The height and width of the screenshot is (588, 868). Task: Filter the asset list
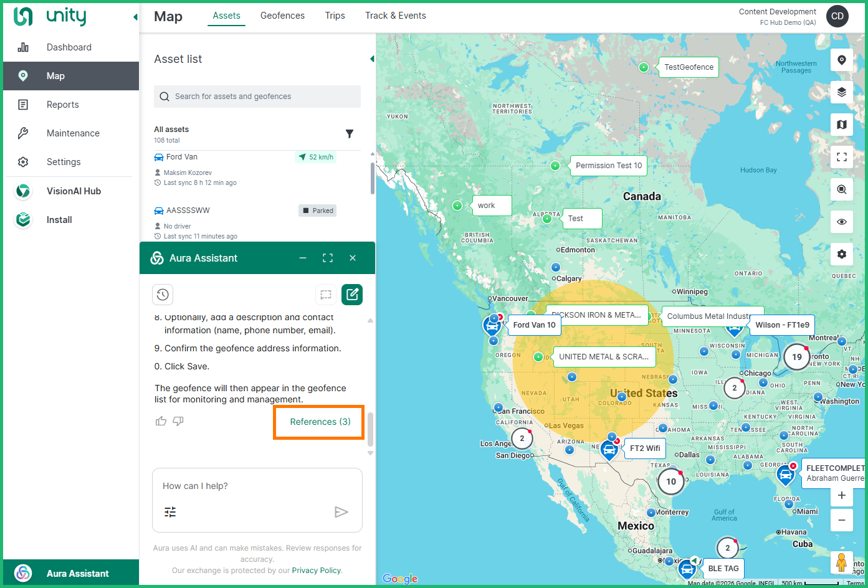pyautogui.click(x=350, y=134)
